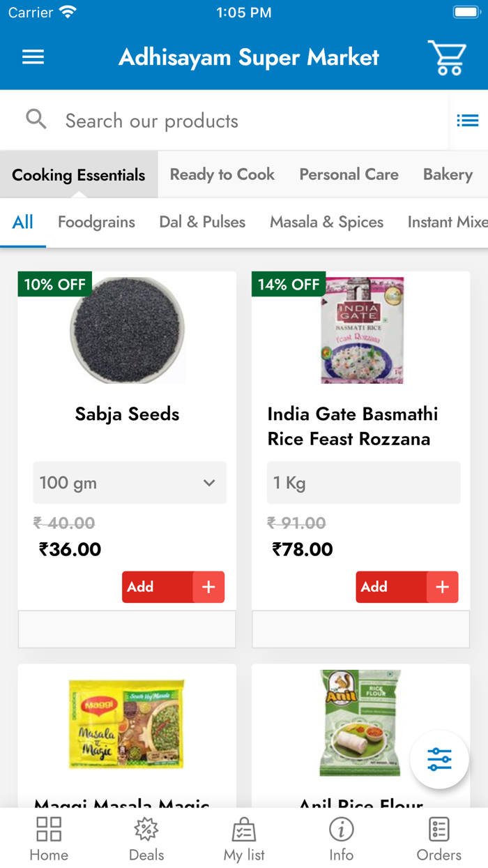Open the floating filter button
488x868 pixels.
439,760
